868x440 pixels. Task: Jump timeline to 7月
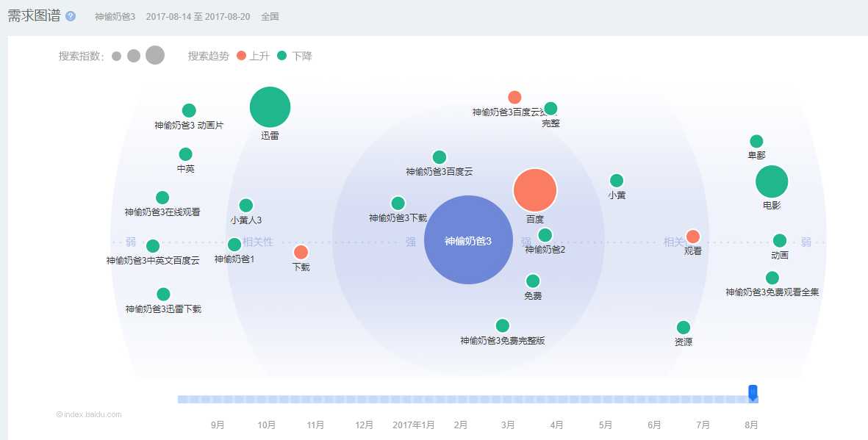[x=703, y=425]
